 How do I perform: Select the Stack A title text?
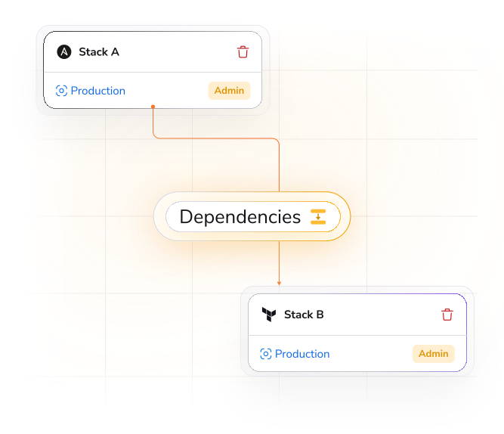(x=99, y=52)
